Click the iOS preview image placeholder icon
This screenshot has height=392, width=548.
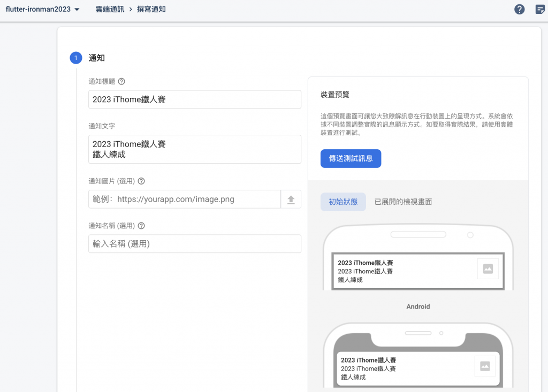click(485, 366)
